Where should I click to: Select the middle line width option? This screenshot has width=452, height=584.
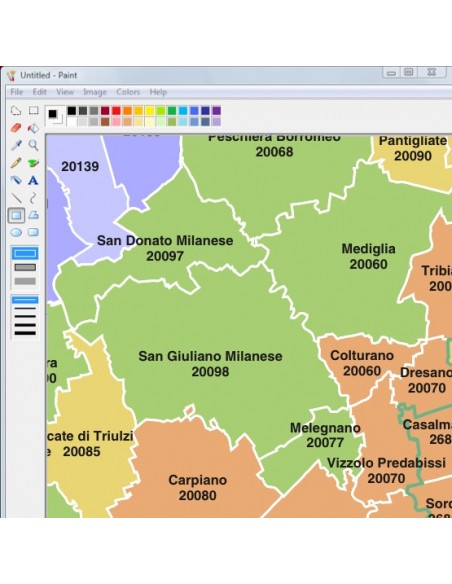click(25, 317)
